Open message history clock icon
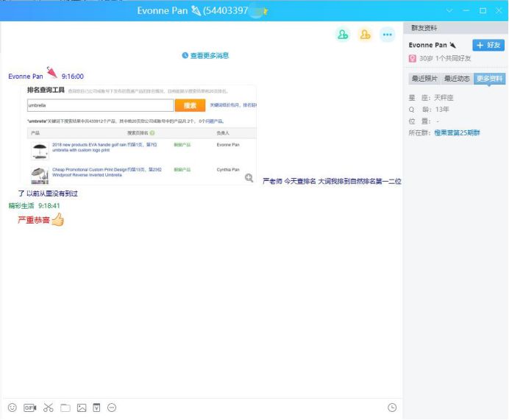509x420 pixels. pyautogui.click(x=392, y=407)
